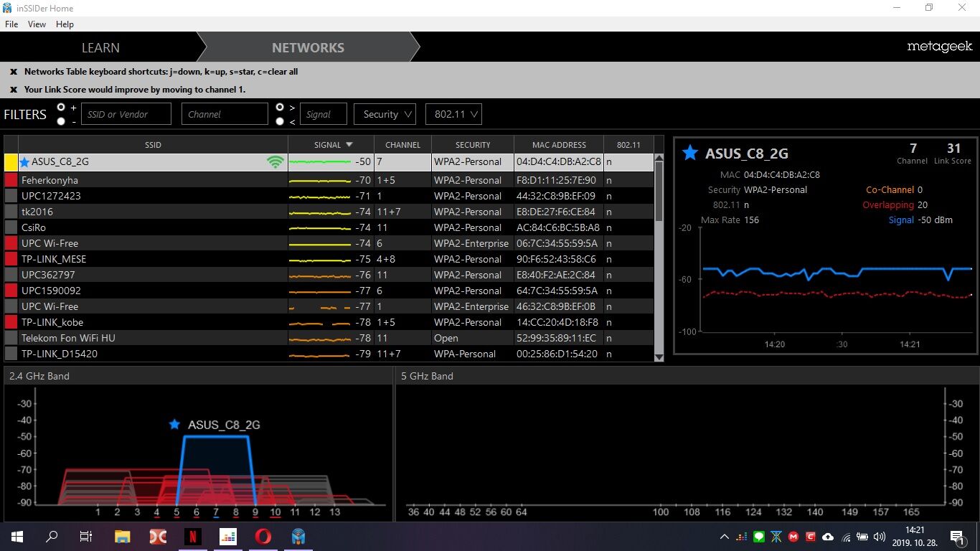Viewport: 980px width, 551px height.
Task: Select the TP-LINK_kobe network row
Action: [329, 322]
